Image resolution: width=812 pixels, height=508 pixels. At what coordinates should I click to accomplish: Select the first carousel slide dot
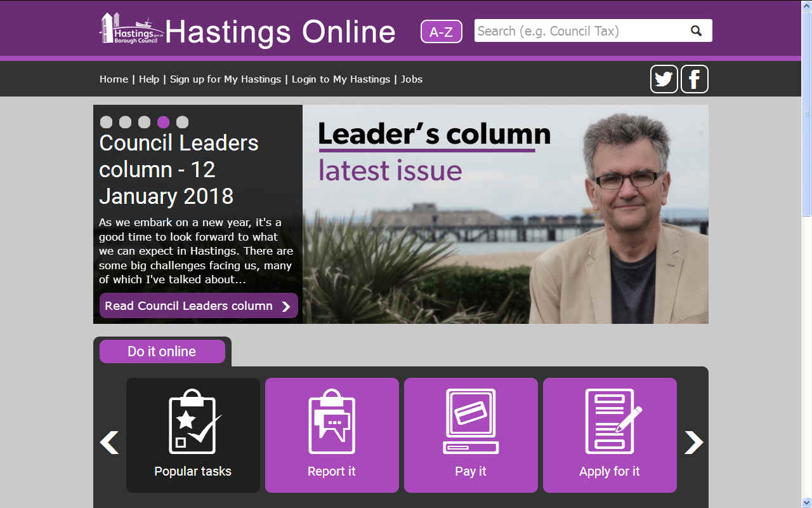point(107,122)
